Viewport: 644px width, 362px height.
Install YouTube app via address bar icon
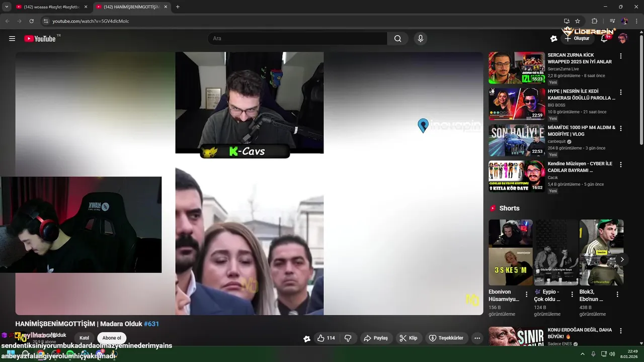(x=567, y=21)
